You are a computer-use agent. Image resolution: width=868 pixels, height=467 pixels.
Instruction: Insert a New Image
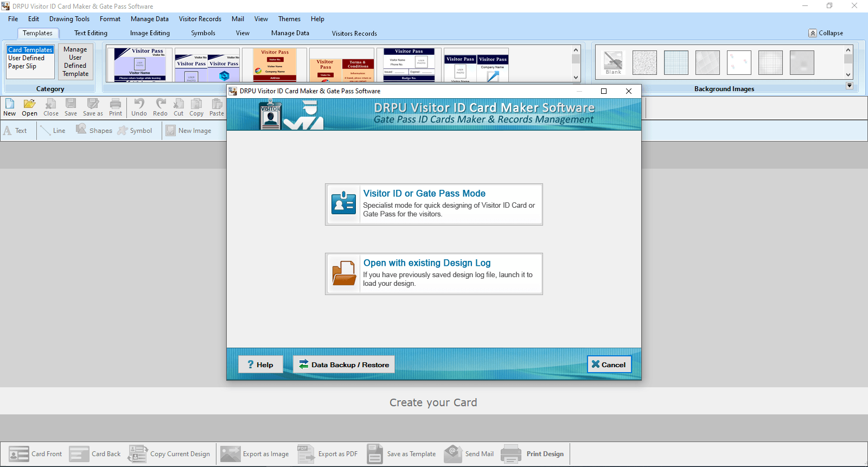188,131
